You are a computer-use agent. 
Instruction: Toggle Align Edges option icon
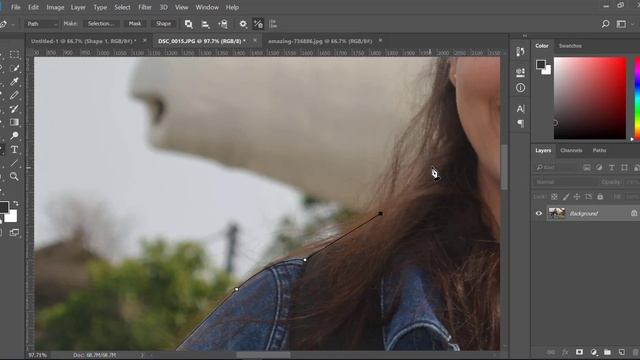click(x=273, y=24)
